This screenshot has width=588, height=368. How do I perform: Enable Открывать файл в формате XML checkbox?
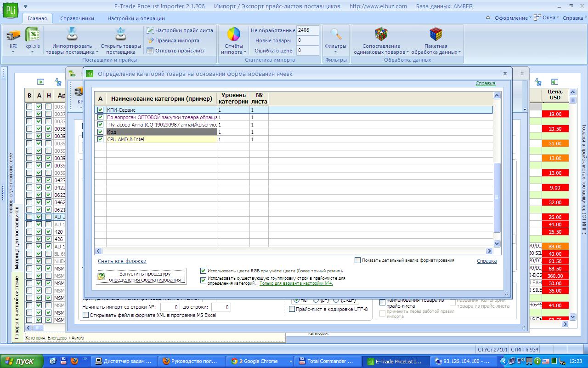pos(85,315)
